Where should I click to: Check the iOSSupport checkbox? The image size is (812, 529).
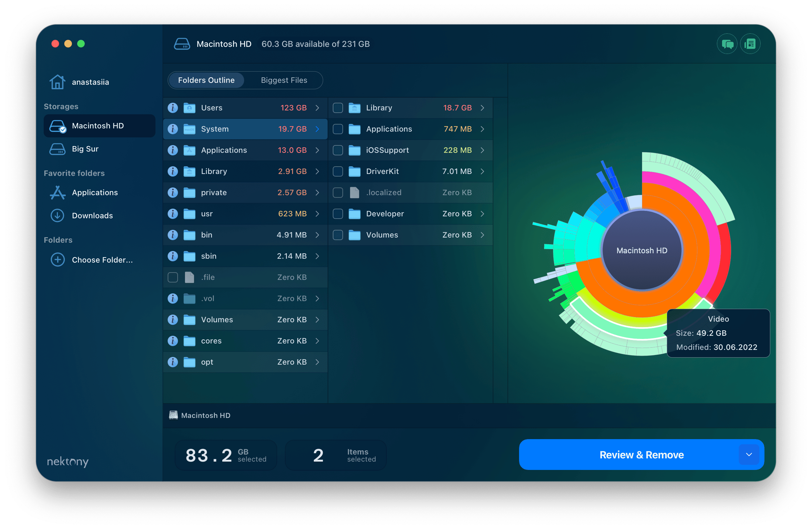(x=338, y=150)
